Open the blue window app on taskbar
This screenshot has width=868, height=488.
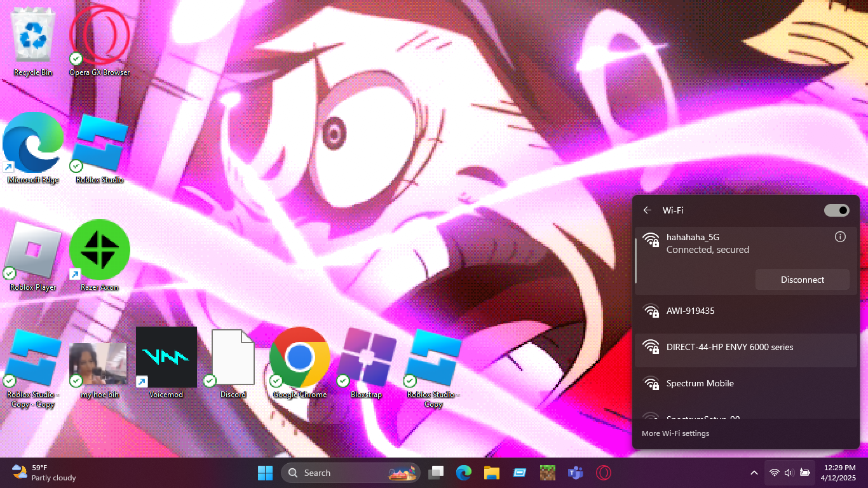(520, 473)
